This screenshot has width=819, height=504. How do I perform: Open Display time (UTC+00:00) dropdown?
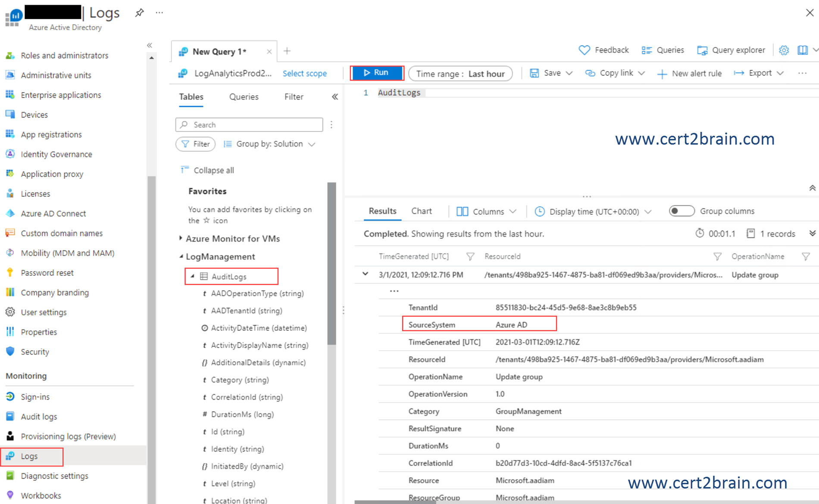pyautogui.click(x=593, y=212)
